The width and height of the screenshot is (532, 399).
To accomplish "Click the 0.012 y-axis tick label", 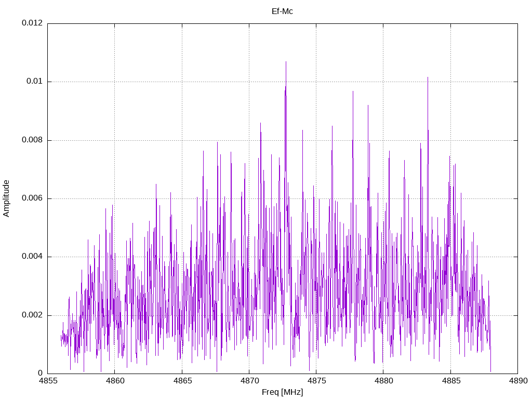I will click(x=32, y=23).
